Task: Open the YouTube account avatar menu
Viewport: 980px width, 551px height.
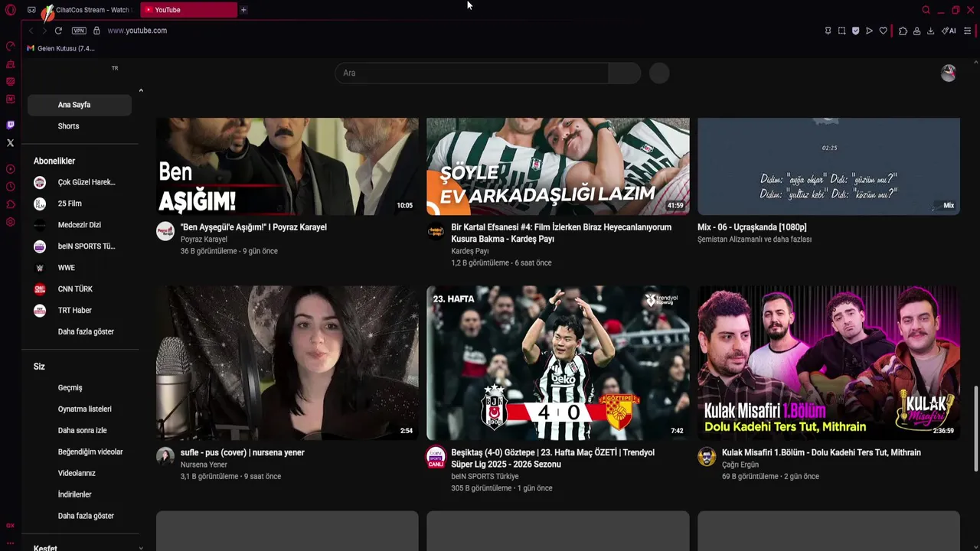Action: coord(948,73)
